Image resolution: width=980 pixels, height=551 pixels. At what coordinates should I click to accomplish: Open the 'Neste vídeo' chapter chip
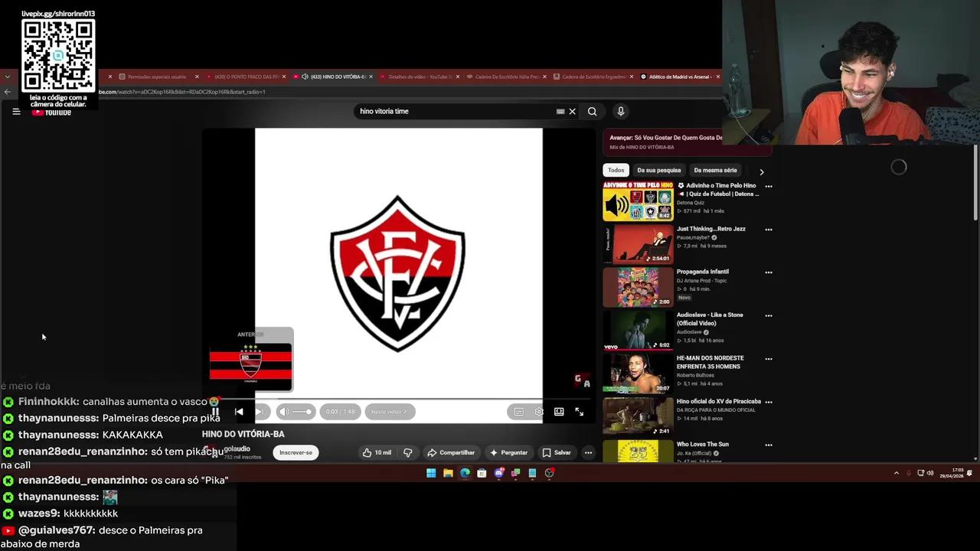click(x=390, y=412)
